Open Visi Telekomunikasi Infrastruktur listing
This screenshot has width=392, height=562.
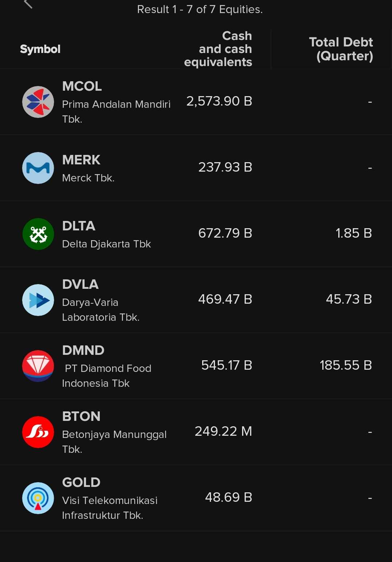tap(110, 508)
